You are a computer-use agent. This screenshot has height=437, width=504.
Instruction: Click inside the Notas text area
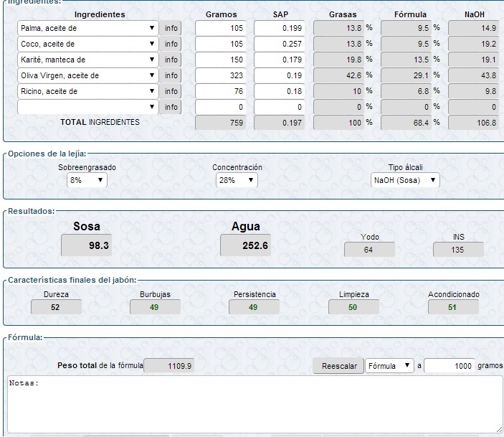(x=255, y=405)
